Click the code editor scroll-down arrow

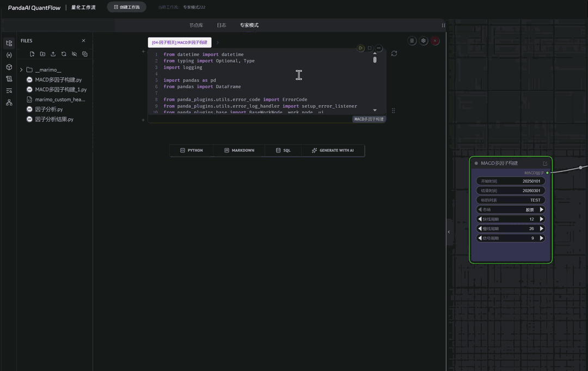pyautogui.click(x=375, y=110)
